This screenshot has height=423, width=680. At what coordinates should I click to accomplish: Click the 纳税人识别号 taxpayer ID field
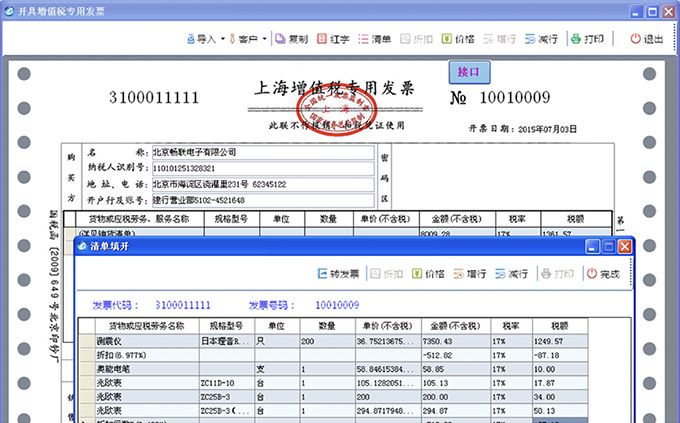[x=263, y=168]
